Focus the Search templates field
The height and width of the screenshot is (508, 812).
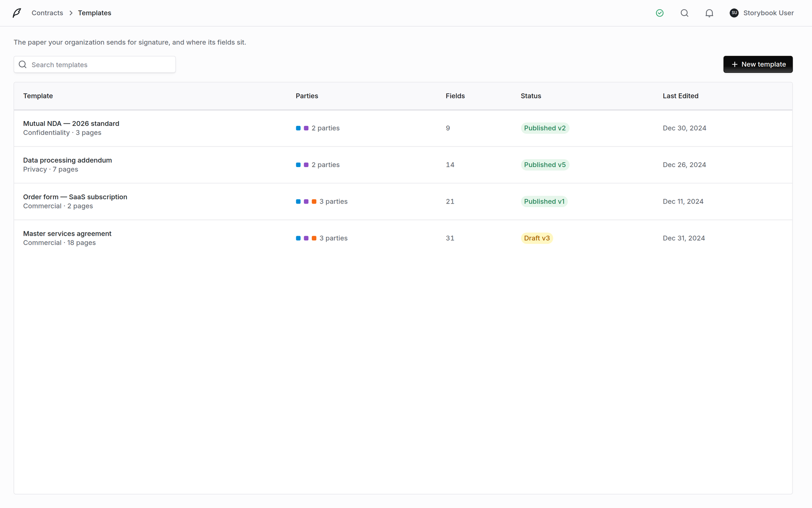tap(95, 64)
